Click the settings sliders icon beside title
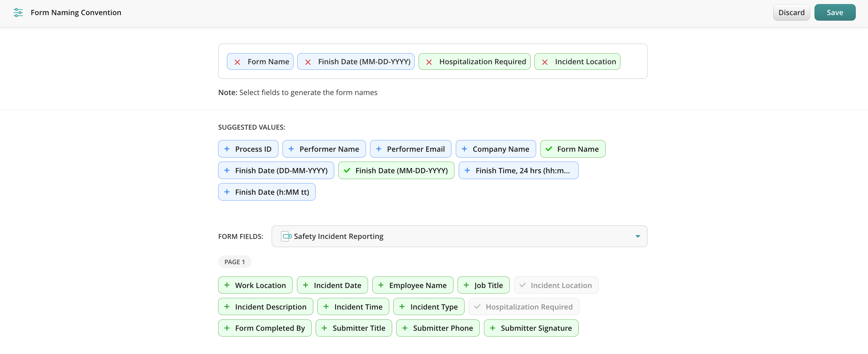The width and height of the screenshot is (868, 354). tap(18, 12)
